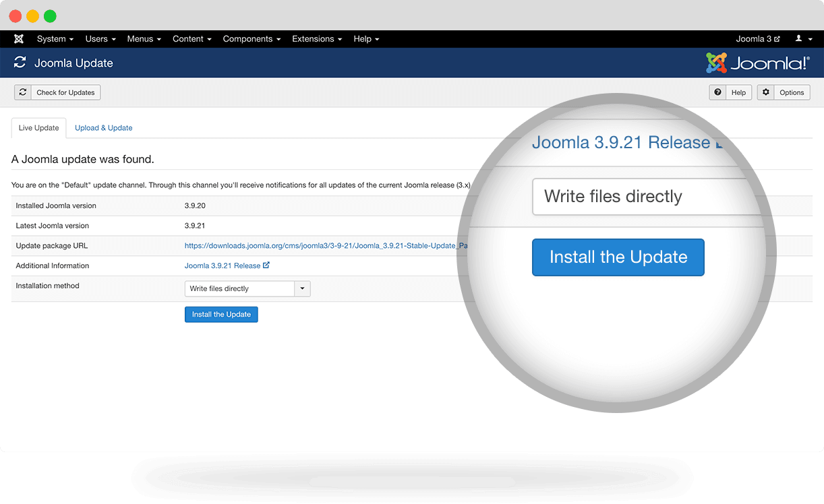Click the external link icon next to Joomla 3
Viewport: 824px width, 504px height.
[777, 39]
